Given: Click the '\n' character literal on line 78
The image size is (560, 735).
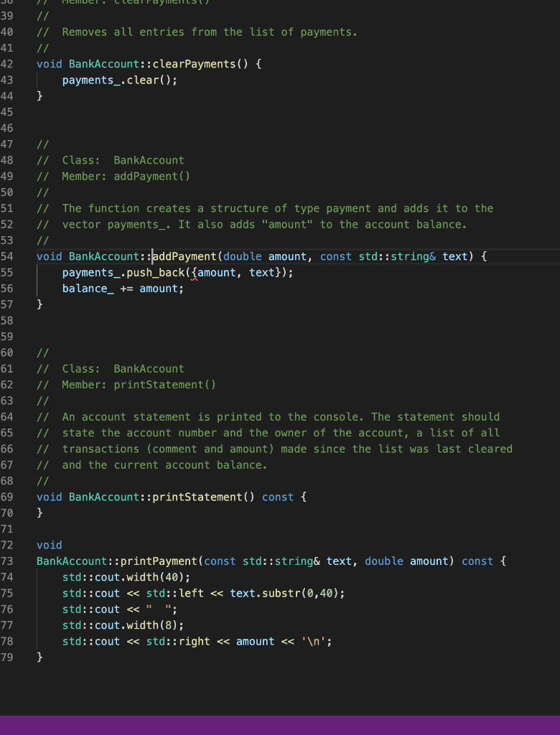Looking at the screenshot, I should (x=313, y=641).
